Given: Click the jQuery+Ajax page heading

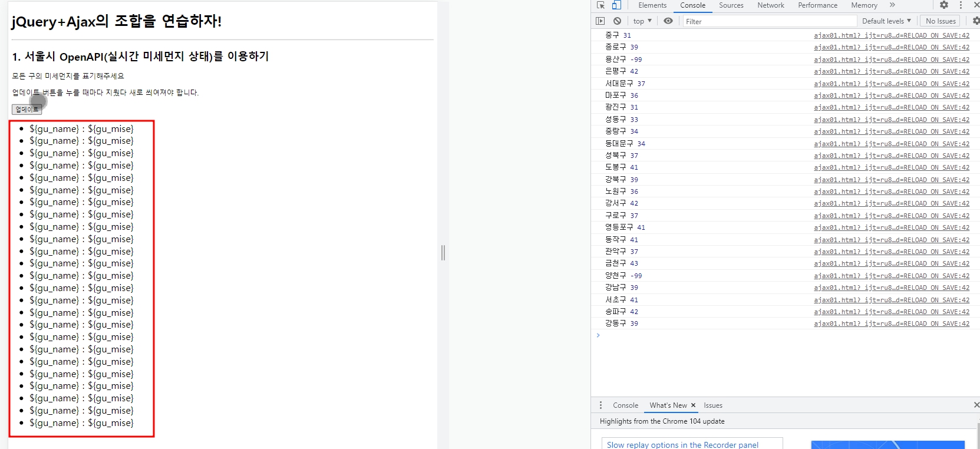Looking at the screenshot, I should pyautogui.click(x=117, y=21).
